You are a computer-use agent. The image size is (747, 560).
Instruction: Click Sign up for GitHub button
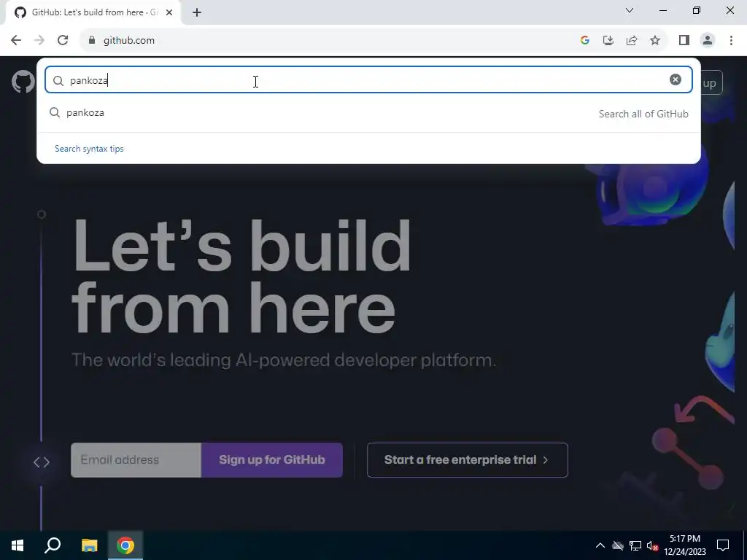[x=271, y=460]
